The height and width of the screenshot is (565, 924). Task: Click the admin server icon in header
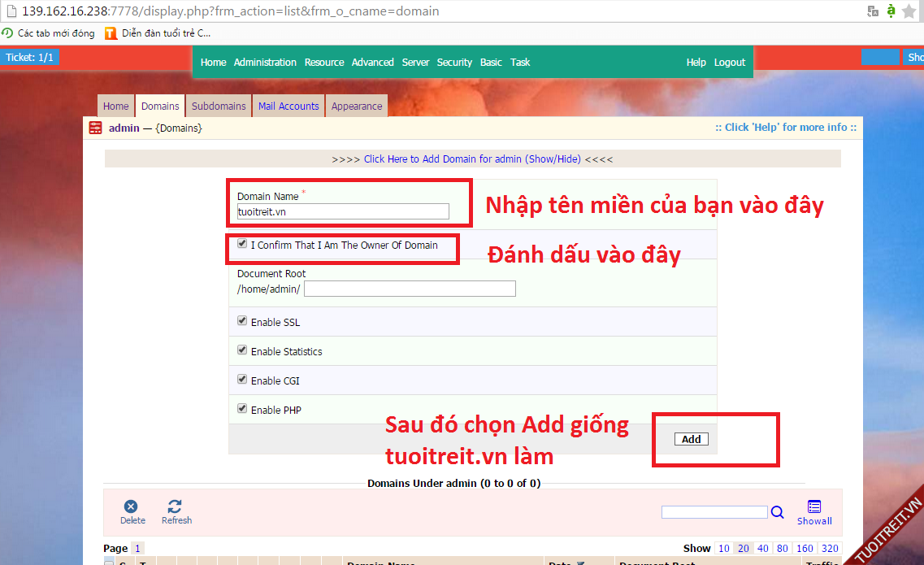96,128
